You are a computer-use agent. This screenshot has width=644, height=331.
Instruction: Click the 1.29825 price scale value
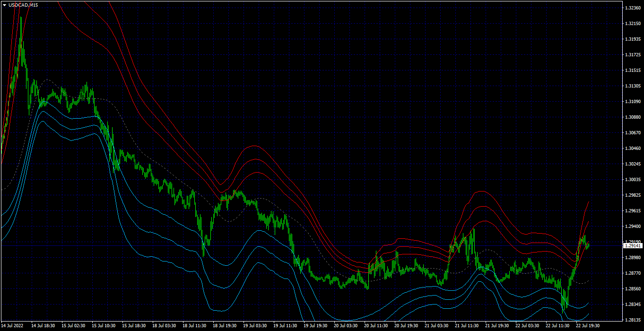pos(633,195)
